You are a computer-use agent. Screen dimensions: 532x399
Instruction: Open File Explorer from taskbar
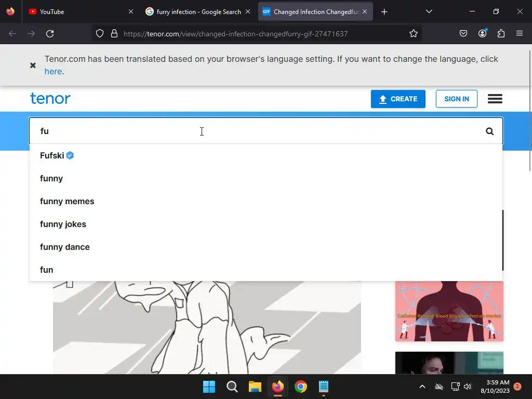point(255,387)
